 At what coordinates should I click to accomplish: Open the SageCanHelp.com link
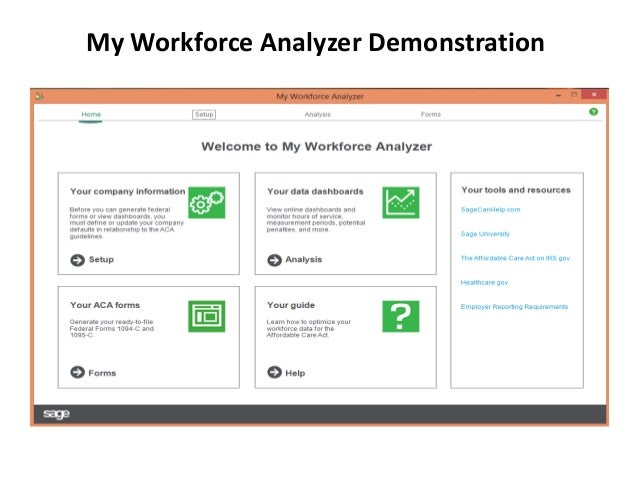(x=490, y=210)
